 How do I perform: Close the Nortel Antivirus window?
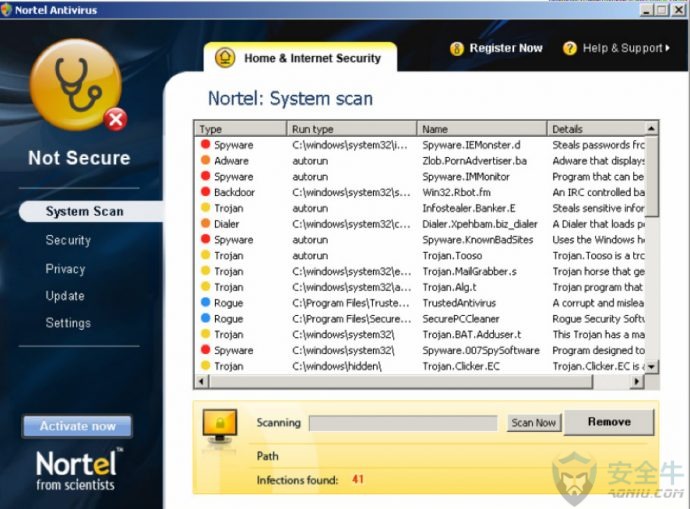(x=679, y=10)
